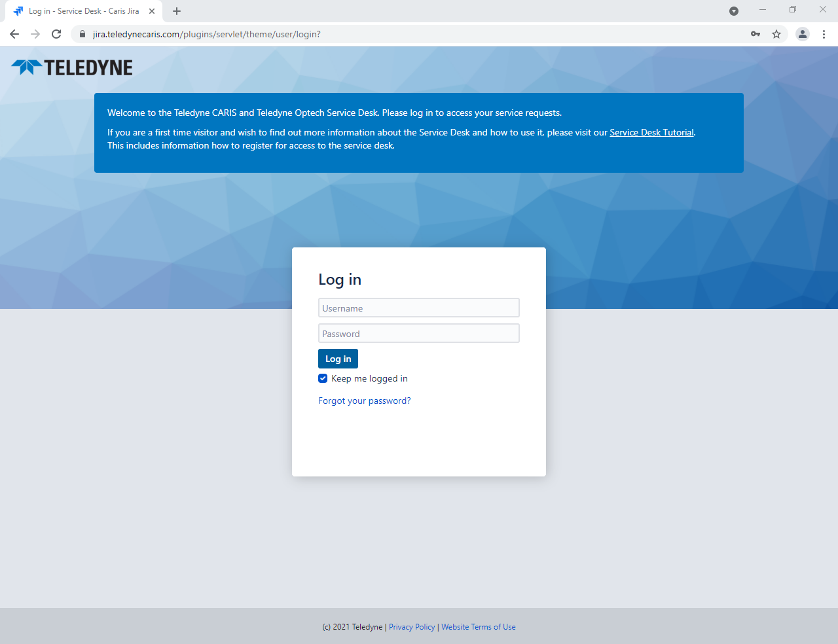Focus the Username field
This screenshot has width=838, height=644.
[x=419, y=308]
